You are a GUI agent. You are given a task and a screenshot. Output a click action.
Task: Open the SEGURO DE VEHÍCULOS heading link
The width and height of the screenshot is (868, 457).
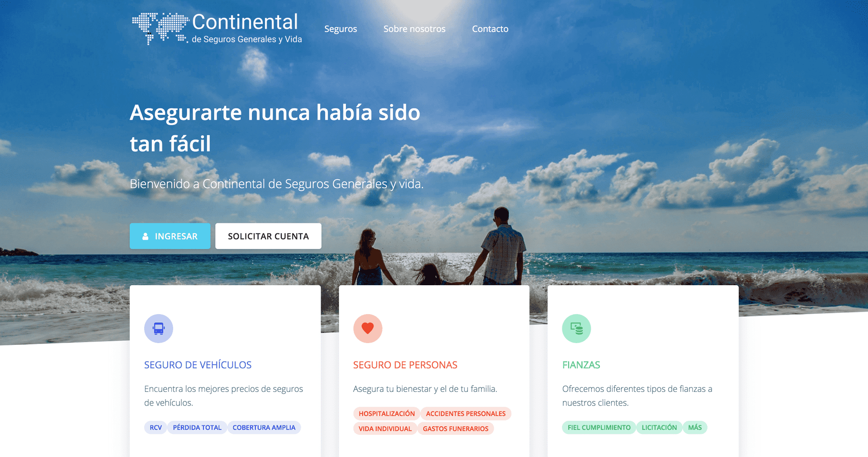click(x=198, y=365)
